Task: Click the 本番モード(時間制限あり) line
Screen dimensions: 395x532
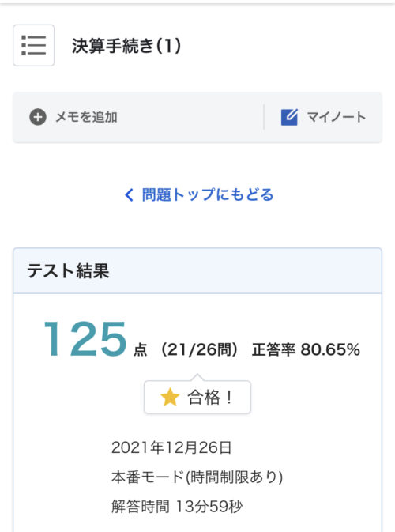Action: pos(197,477)
